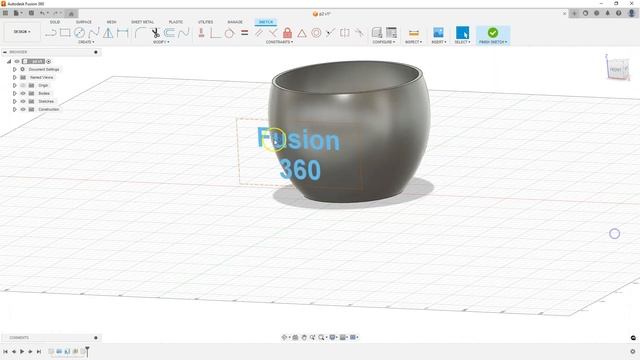Select the Mirror sketch tool
The image size is (640, 360).
pos(108,33)
